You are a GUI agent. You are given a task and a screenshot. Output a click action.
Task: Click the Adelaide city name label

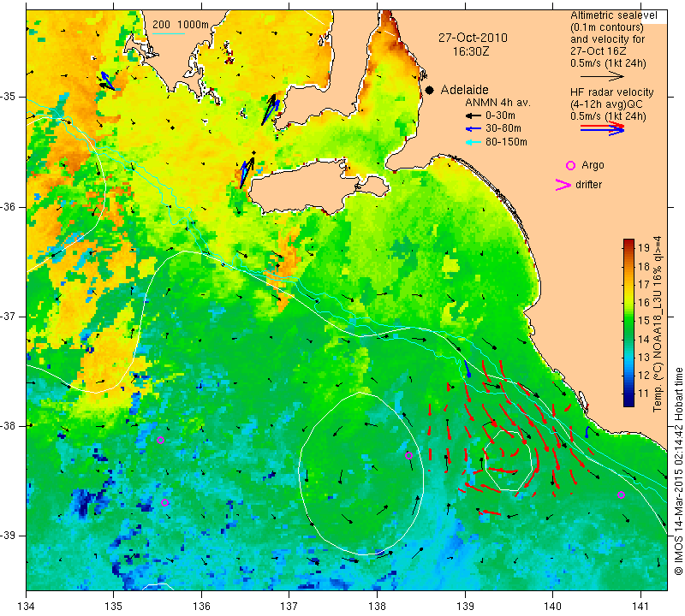click(464, 90)
